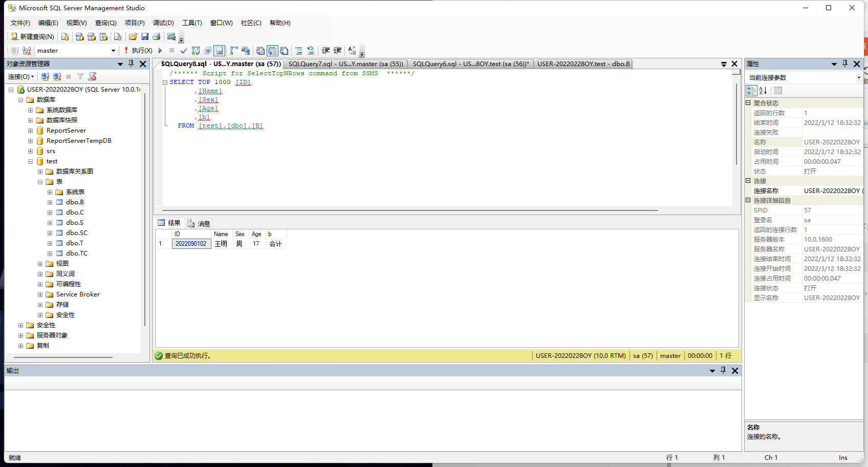Switch output to Results to Text
868x467 pixels.
pyautogui.click(x=261, y=51)
